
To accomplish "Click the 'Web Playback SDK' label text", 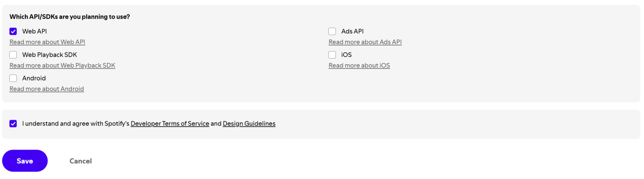I will pos(50,55).
